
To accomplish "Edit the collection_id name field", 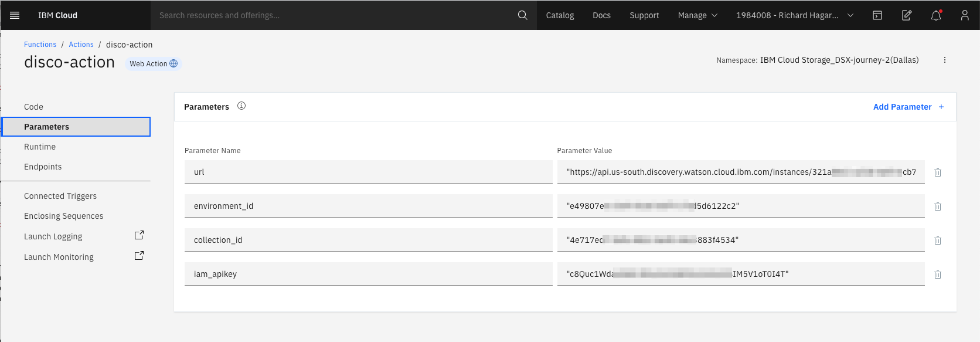I will [x=368, y=240].
